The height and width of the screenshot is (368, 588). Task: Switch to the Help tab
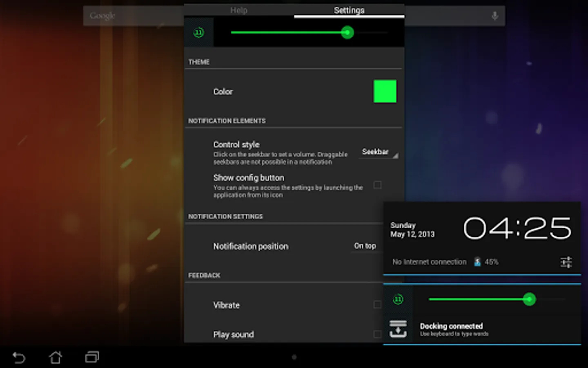pyautogui.click(x=239, y=10)
